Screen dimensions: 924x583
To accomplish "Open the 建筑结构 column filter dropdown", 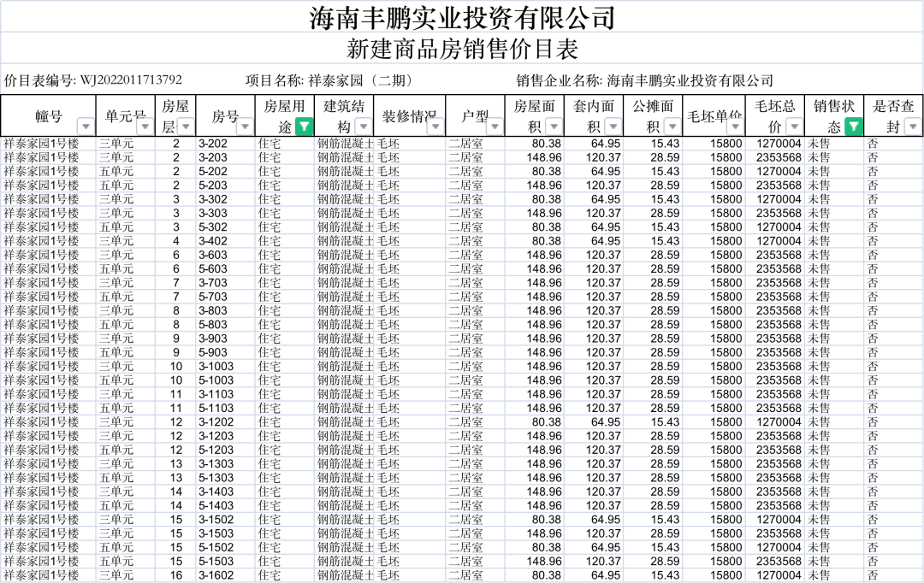I will click(x=364, y=127).
